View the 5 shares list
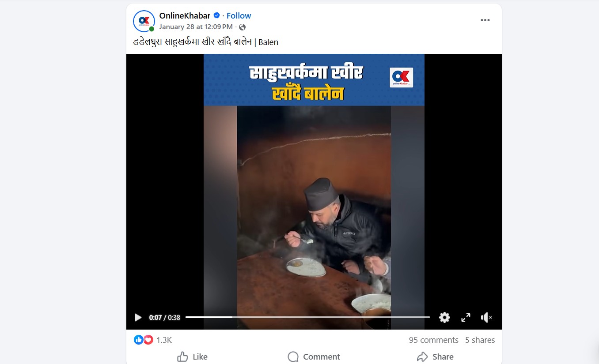This screenshot has width=599, height=364. click(x=480, y=340)
